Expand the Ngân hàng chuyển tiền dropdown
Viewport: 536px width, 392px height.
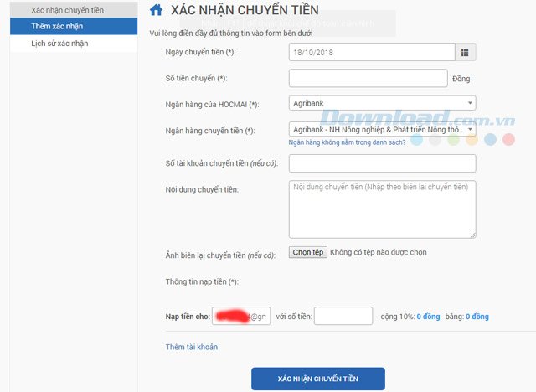(382, 130)
